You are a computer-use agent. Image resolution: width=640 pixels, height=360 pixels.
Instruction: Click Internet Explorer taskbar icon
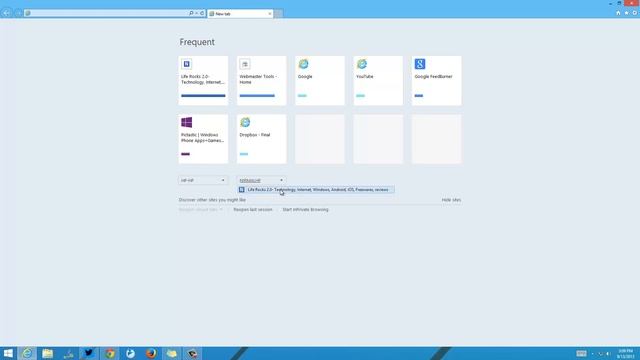[x=27, y=353]
